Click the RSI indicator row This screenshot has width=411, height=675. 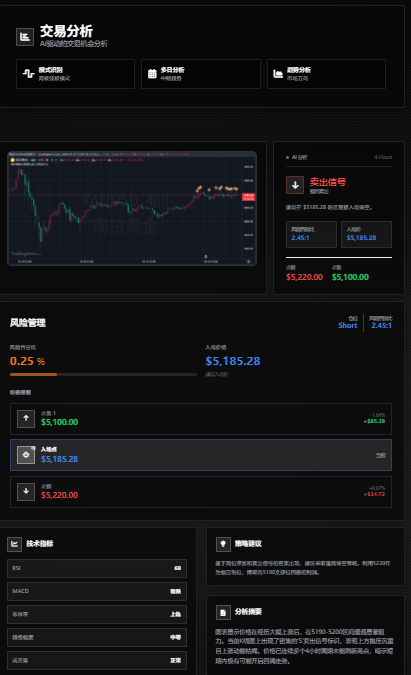(x=97, y=568)
